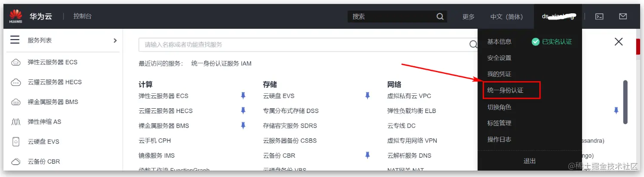
Task: Select 操作日志 in account menu
Action: (x=499, y=140)
